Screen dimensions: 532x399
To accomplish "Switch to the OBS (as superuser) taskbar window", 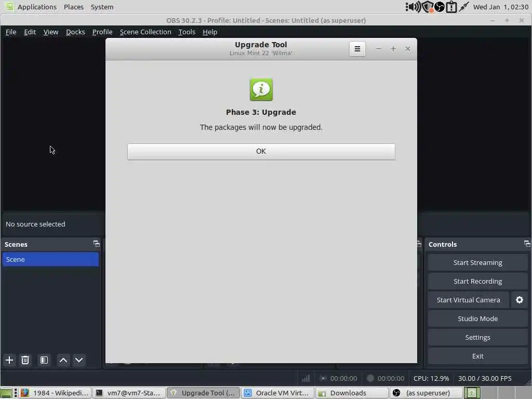I will (x=426, y=393).
